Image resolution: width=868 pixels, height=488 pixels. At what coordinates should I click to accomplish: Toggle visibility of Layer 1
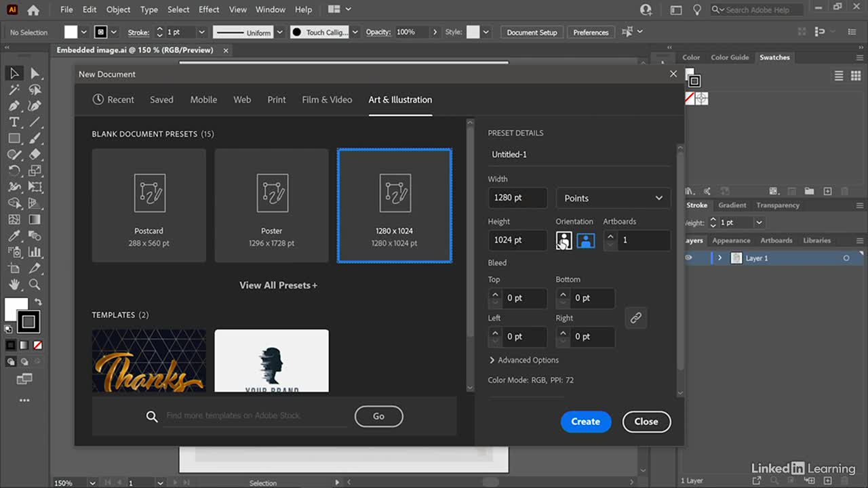pyautogui.click(x=689, y=258)
